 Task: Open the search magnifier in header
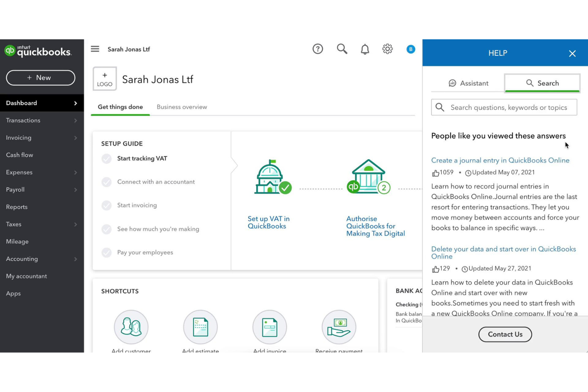[x=342, y=49]
